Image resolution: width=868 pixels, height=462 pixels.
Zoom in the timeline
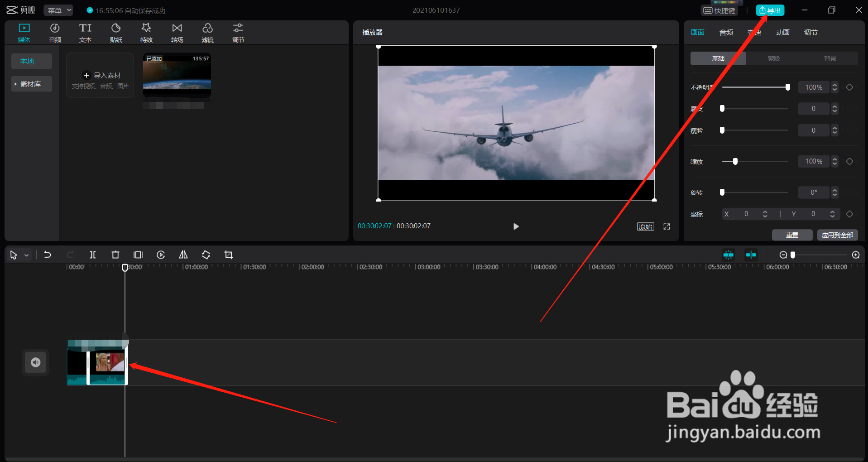pos(856,255)
